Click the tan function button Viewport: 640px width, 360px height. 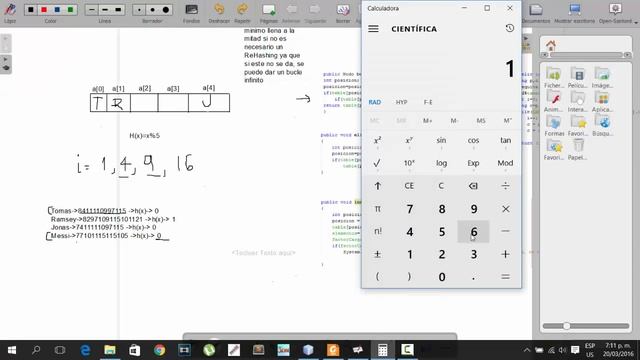505,140
